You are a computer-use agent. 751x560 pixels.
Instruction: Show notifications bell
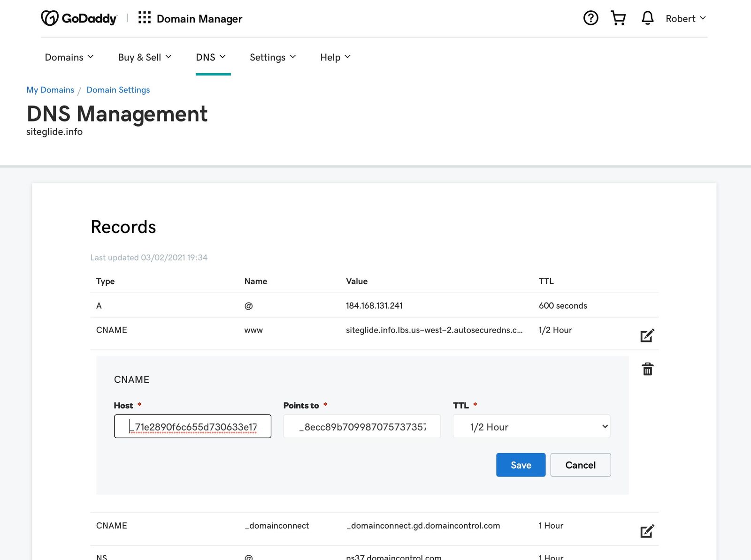tap(647, 18)
